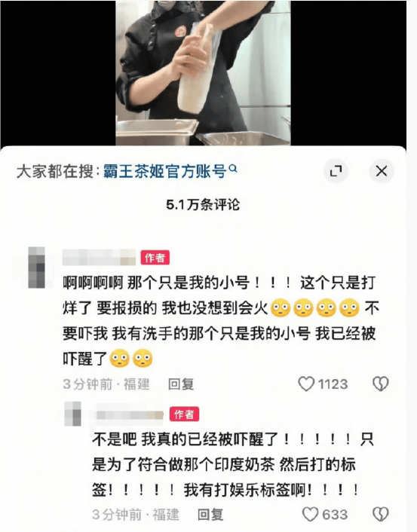Select the first comment text 啊啊啊啊
Image resolution: width=417 pixels, height=532 pixels.
coord(93,283)
